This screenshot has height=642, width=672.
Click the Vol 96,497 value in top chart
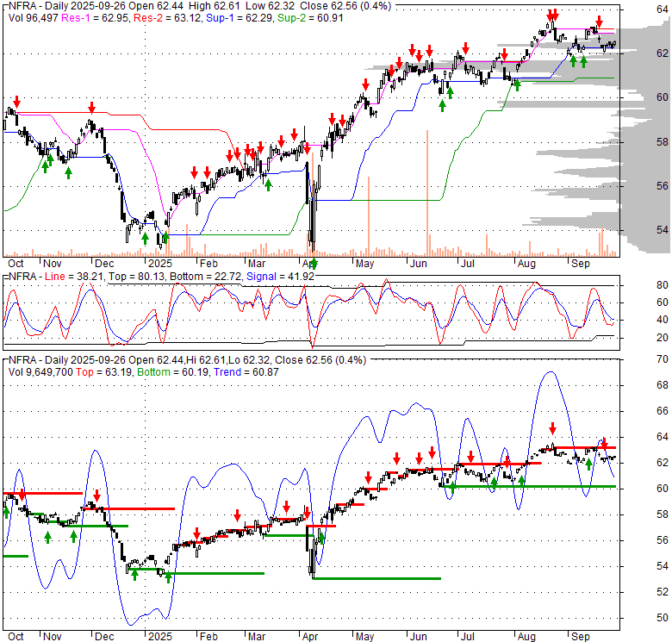[x=33, y=18]
